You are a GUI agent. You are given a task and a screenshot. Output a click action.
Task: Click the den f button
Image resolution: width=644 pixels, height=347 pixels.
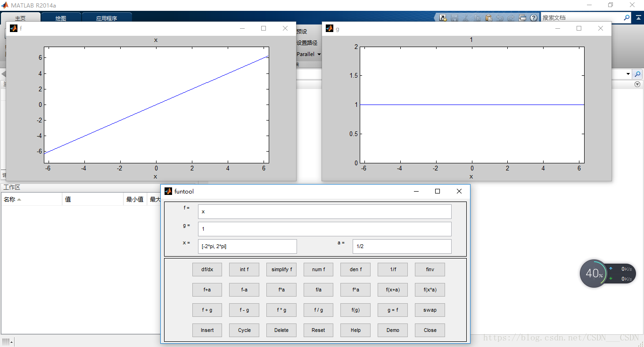click(355, 270)
